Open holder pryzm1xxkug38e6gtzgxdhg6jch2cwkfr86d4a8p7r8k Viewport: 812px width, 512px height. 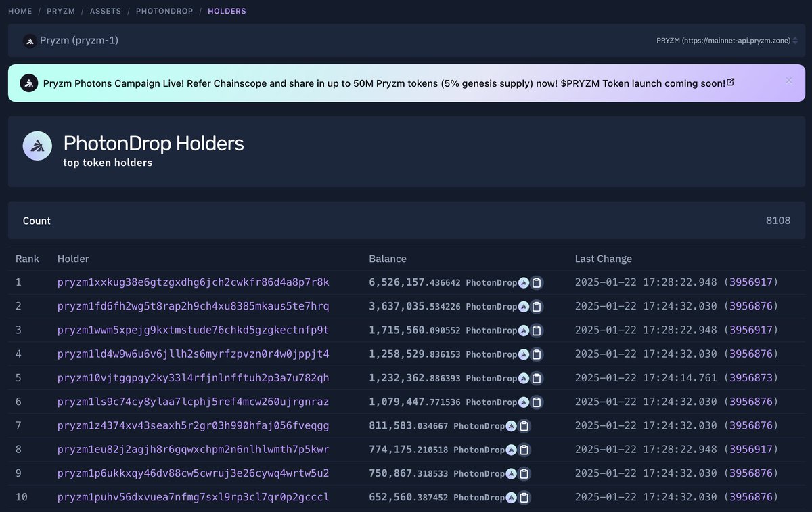pos(194,282)
